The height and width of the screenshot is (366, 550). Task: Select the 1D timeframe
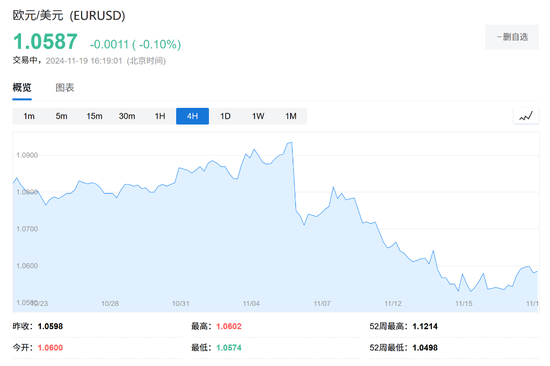[x=225, y=116]
